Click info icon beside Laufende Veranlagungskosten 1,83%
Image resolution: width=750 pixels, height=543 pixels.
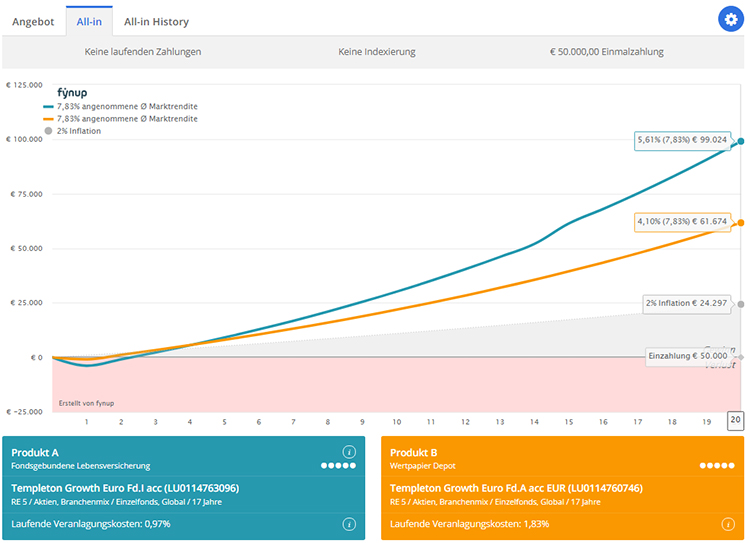tap(728, 524)
